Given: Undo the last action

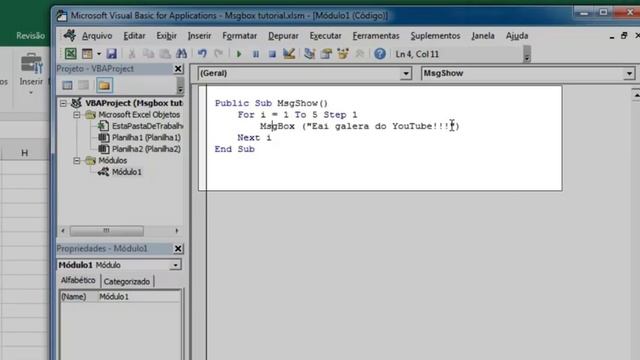Looking at the screenshot, I should 202,53.
